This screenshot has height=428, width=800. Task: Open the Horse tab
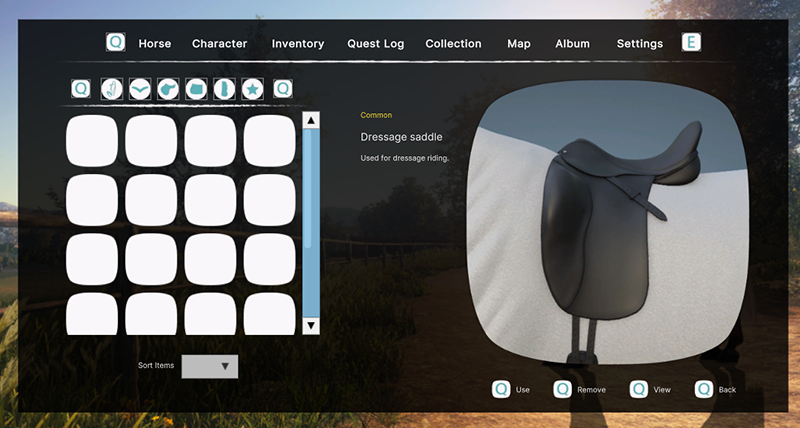coord(155,44)
